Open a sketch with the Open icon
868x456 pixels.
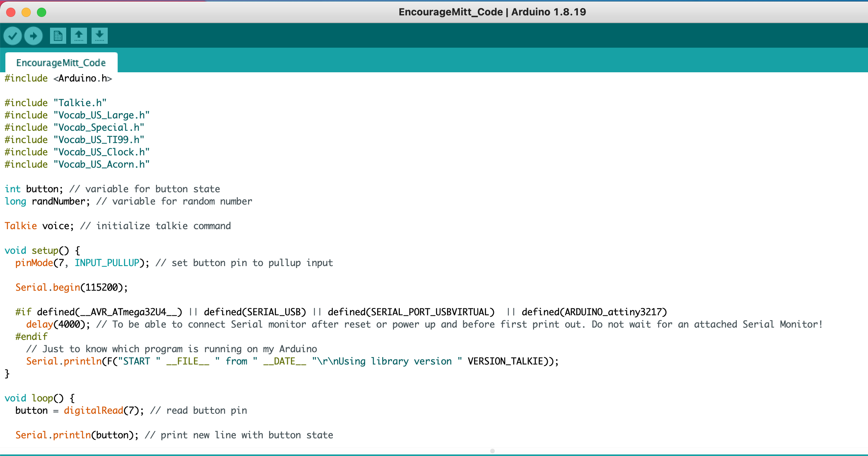[x=79, y=36]
